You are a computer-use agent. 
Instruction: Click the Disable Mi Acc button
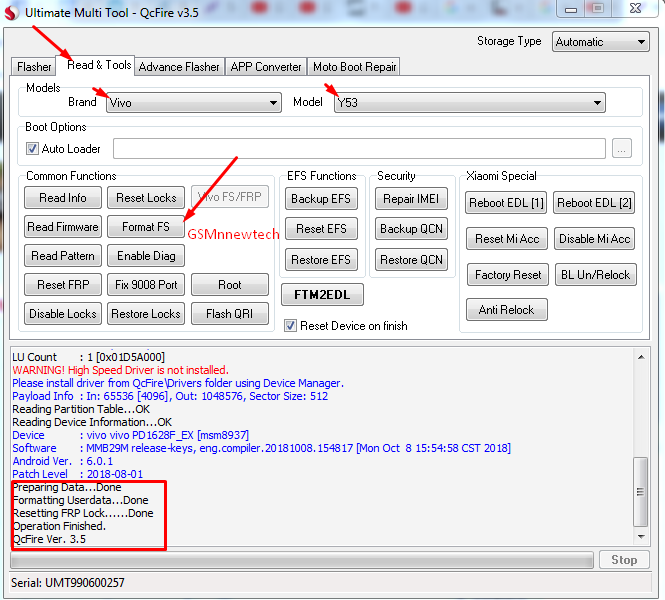click(595, 239)
